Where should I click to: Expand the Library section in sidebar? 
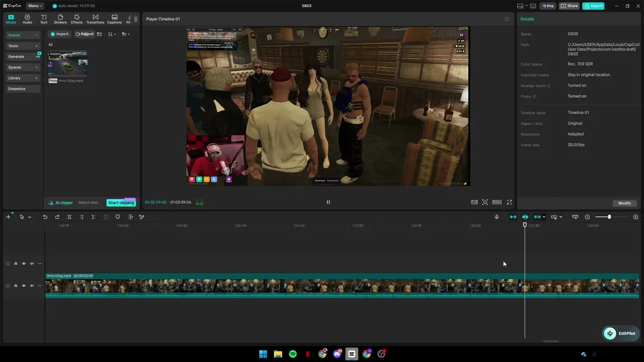coord(23,78)
